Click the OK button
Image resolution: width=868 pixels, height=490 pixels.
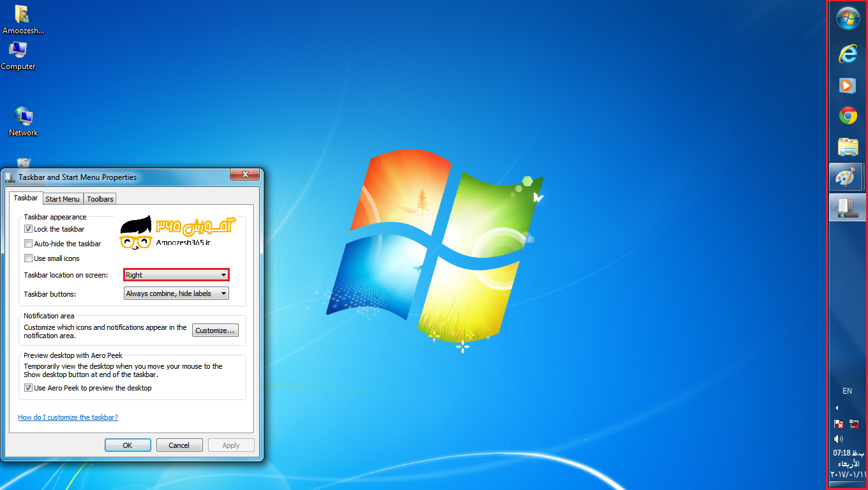point(128,445)
